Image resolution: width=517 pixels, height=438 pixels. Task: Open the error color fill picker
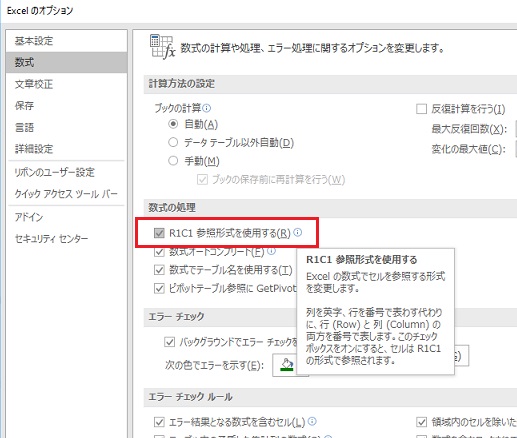[287, 365]
